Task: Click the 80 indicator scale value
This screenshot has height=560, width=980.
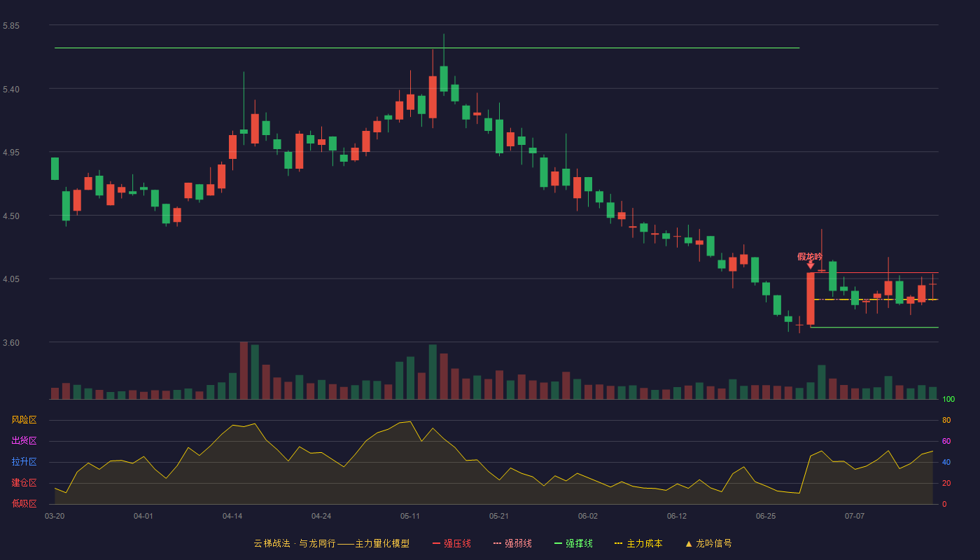Action: click(x=946, y=420)
